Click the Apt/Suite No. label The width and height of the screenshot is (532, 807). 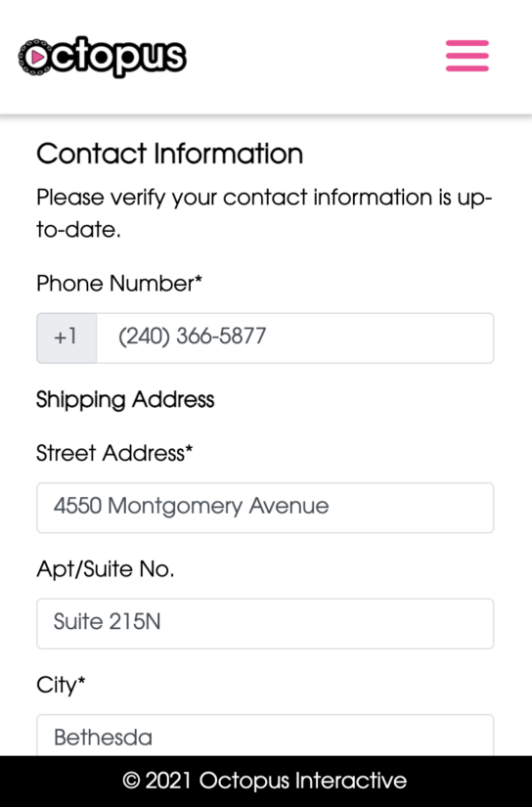click(x=106, y=569)
